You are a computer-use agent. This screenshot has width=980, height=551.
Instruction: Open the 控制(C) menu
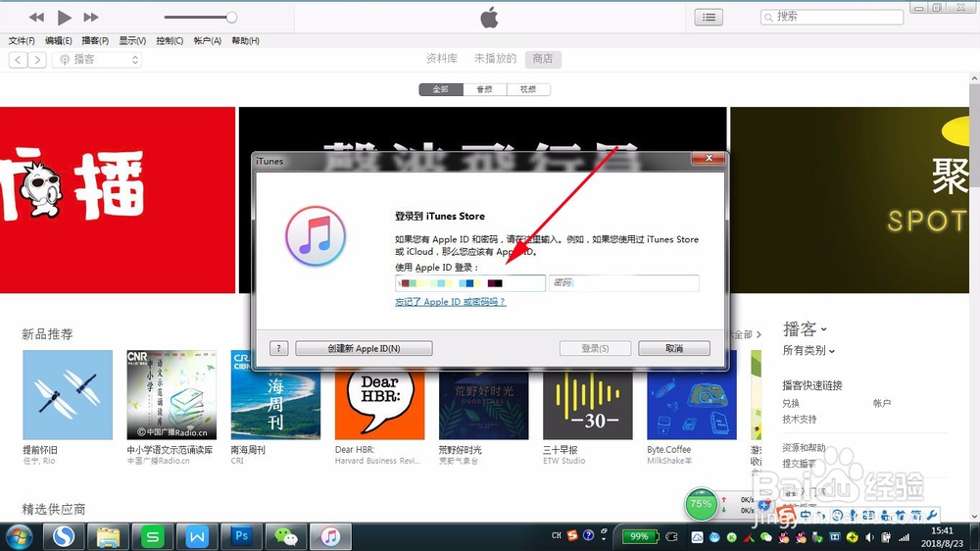(x=170, y=40)
